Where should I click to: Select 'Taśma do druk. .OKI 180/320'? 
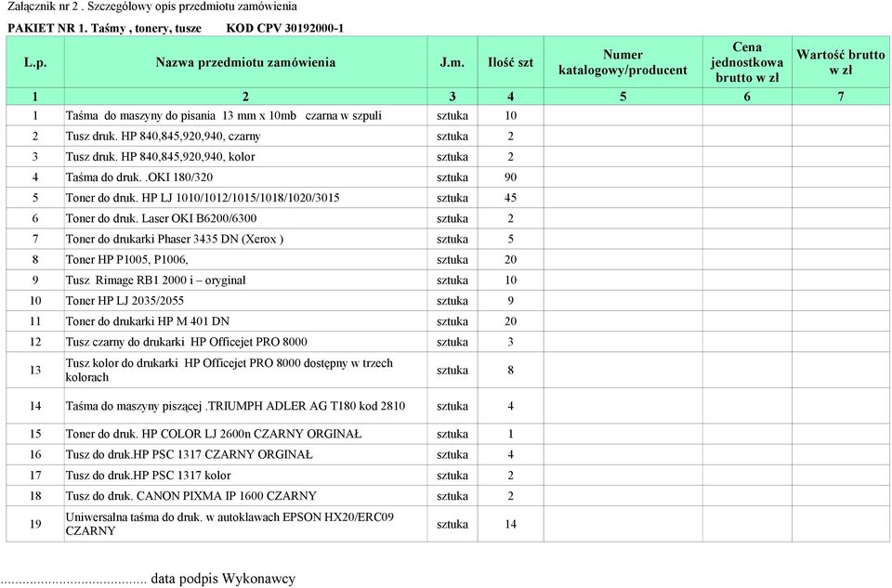pyautogui.click(x=138, y=176)
